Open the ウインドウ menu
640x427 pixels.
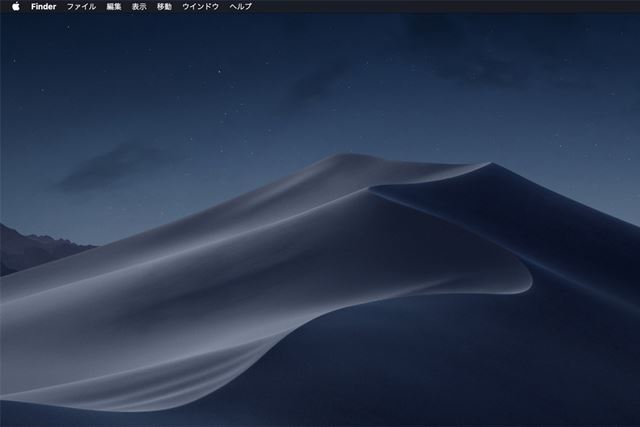point(200,7)
